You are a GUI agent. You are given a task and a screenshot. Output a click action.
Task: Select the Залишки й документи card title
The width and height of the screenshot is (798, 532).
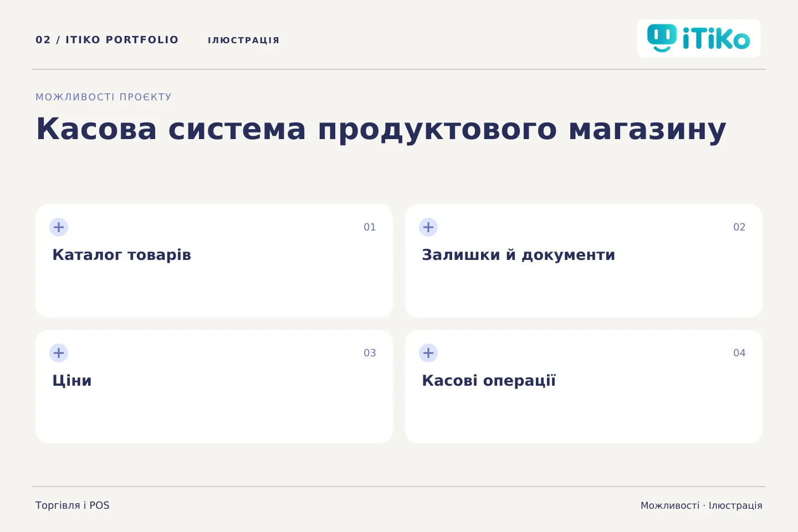(518, 255)
